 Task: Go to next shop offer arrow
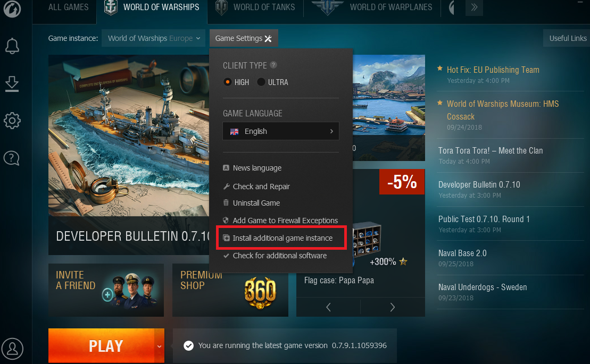[x=393, y=307]
